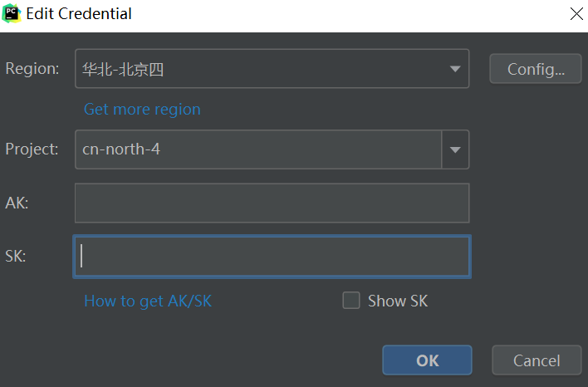Expand the Region dropdown arrow
The height and width of the screenshot is (387, 588).
[x=454, y=69]
